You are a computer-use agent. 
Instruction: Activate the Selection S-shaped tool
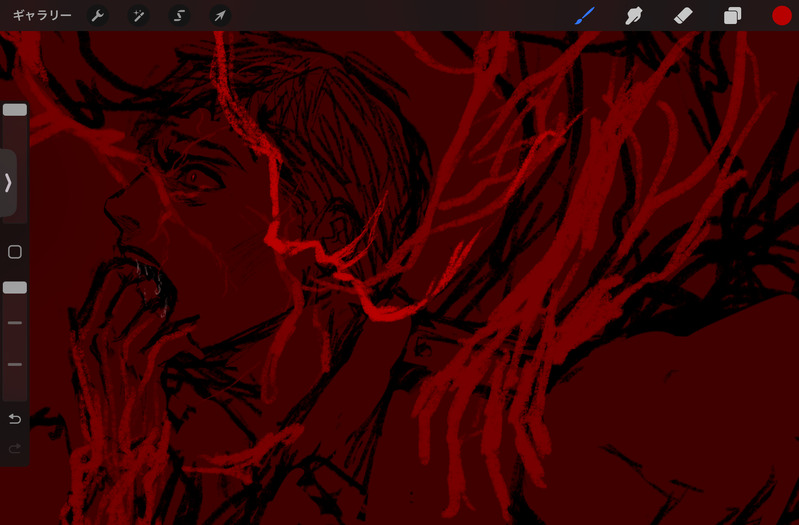pyautogui.click(x=179, y=16)
